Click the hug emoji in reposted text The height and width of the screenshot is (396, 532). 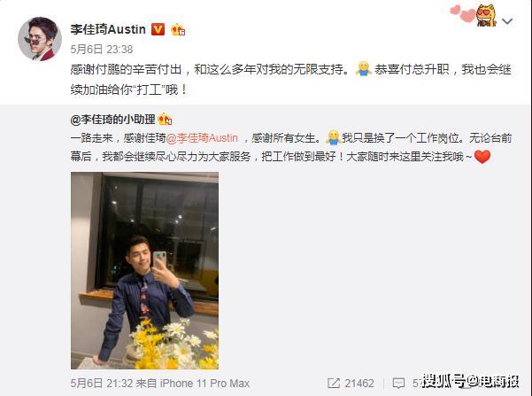(333, 137)
